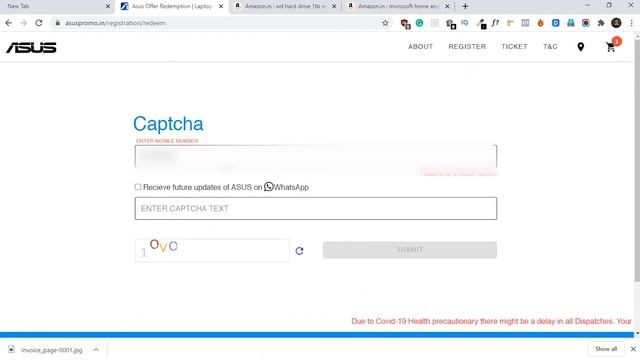Click the Covid-19 dispatch delay notice

(491, 321)
